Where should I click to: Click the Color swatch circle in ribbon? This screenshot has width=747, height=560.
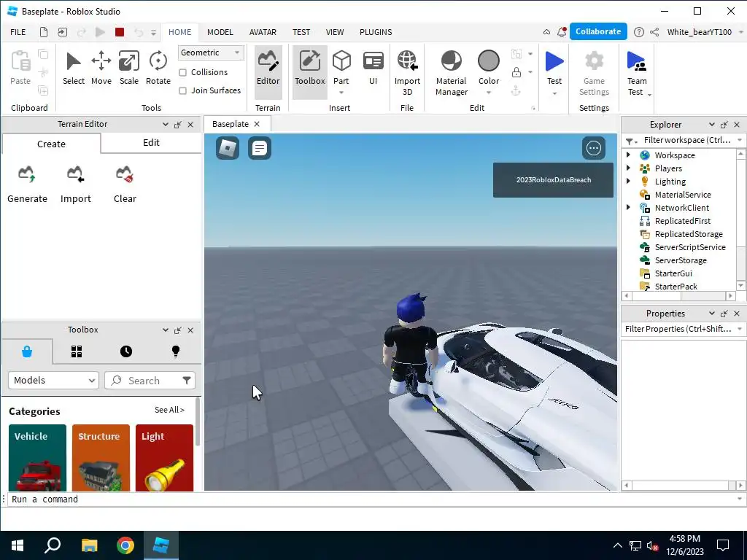point(489,61)
